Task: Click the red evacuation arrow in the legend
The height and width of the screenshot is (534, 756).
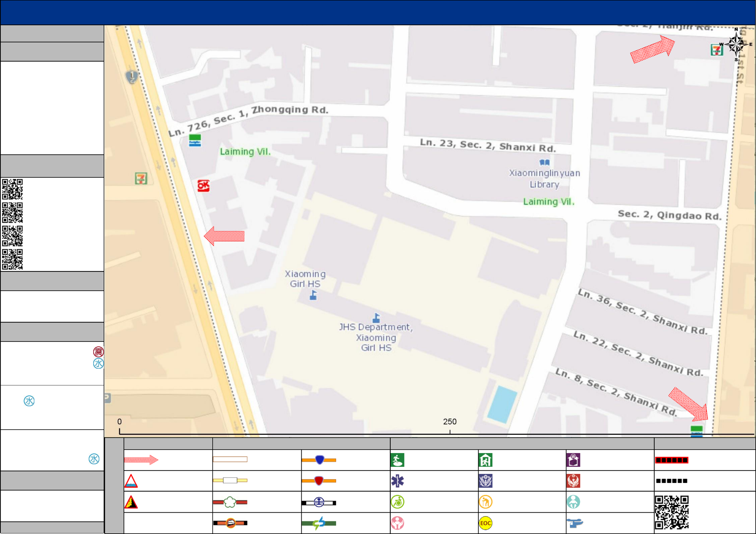Action: pos(141,460)
